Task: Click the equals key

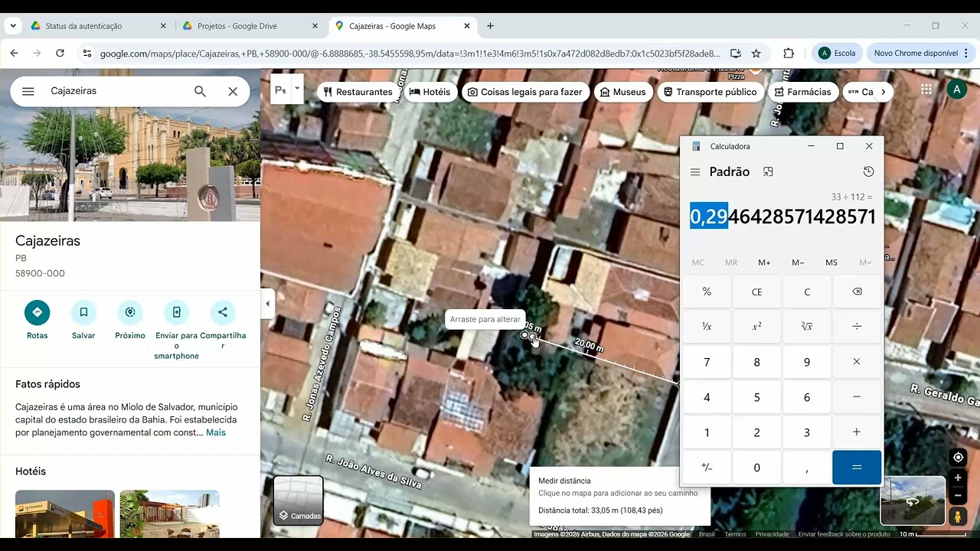Action: coord(857,468)
